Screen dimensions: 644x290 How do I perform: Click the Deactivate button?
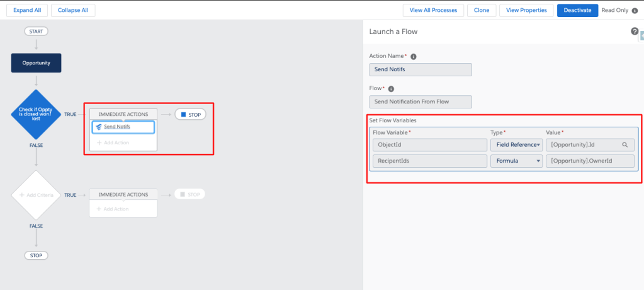(577, 11)
